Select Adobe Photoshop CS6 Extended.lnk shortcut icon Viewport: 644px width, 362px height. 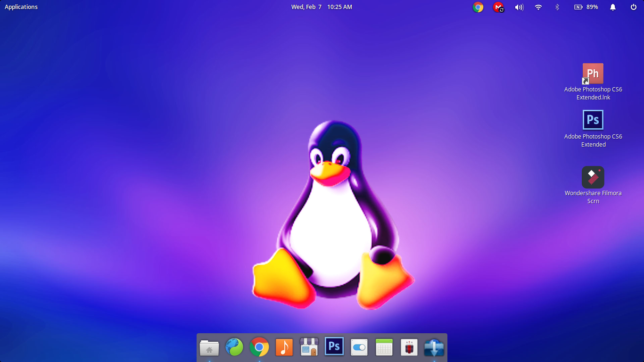point(593,74)
